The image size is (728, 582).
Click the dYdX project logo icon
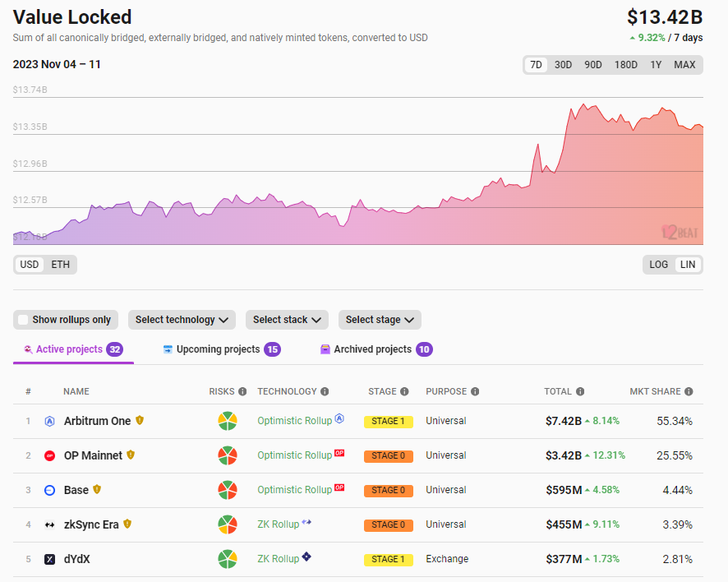[49, 559]
